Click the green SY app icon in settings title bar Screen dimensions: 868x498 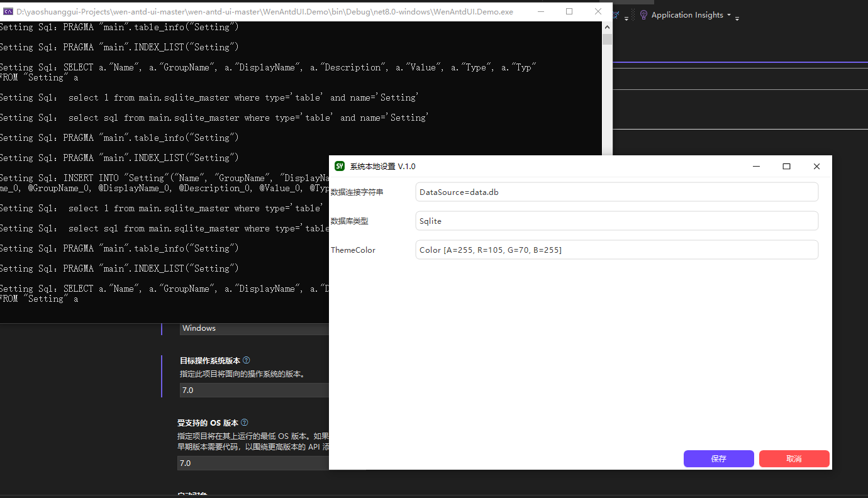(x=340, y=166)
